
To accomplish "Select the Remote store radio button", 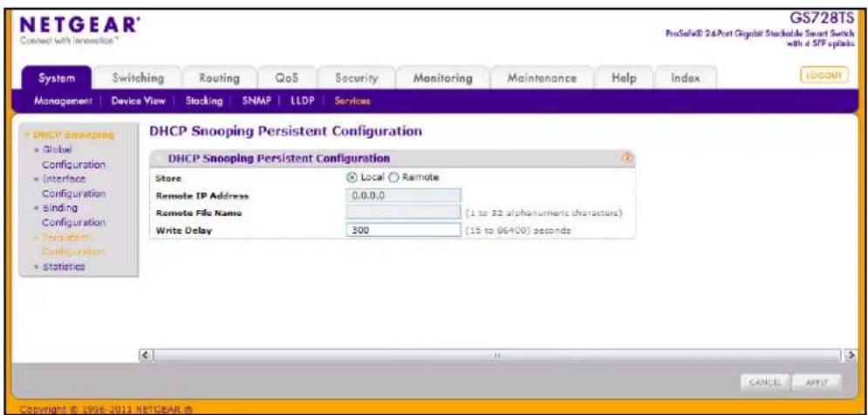I will click(x=393, y=178).
